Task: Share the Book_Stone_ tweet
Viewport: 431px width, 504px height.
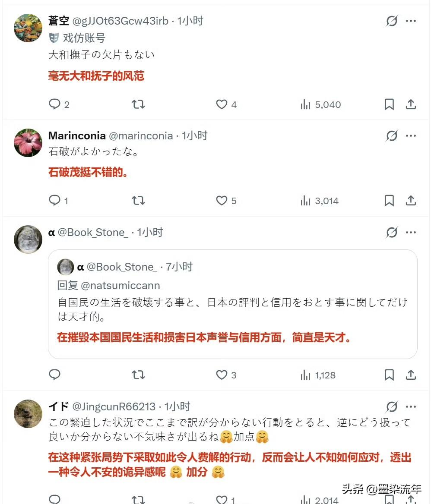Action: (411, 375)
